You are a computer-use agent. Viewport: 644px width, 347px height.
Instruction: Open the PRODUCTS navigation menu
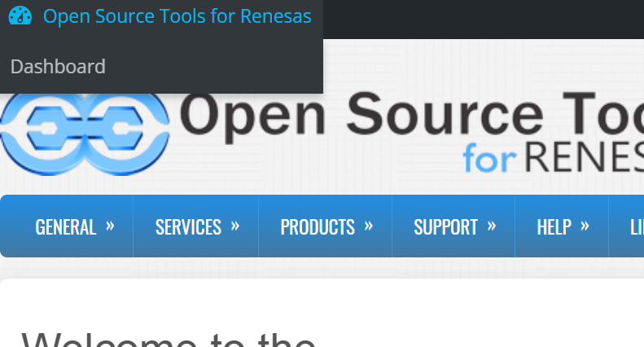tap(318, 226)
